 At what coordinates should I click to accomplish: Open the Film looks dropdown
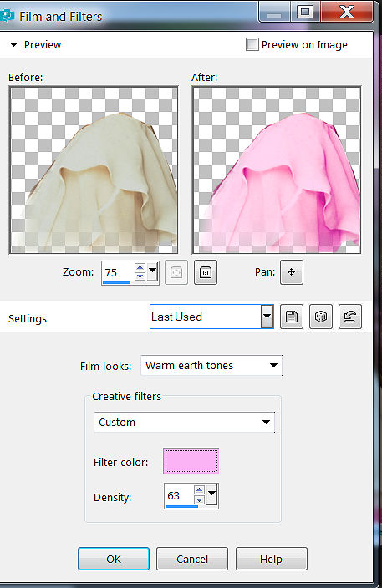pyautogui.click(x=211, y=365)
